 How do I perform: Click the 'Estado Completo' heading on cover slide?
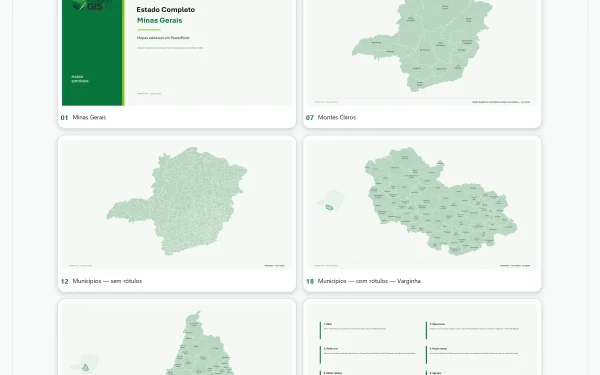click(x=166, y=10)
